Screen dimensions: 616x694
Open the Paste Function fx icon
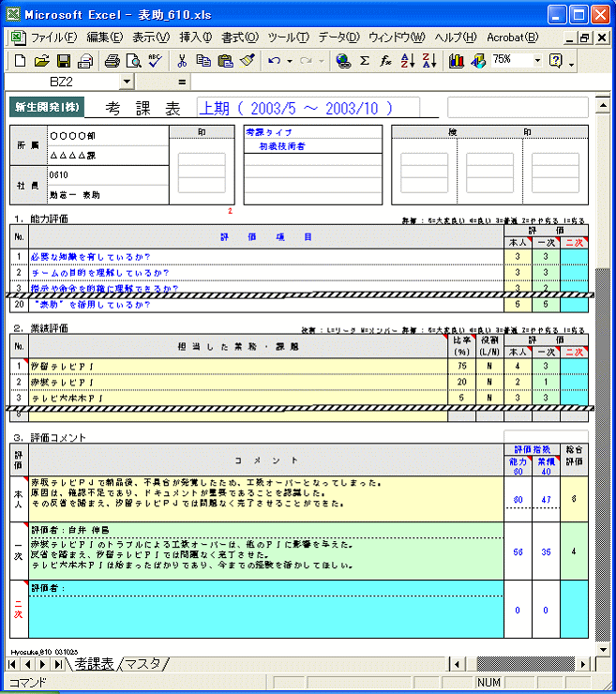tap(386, 61)
